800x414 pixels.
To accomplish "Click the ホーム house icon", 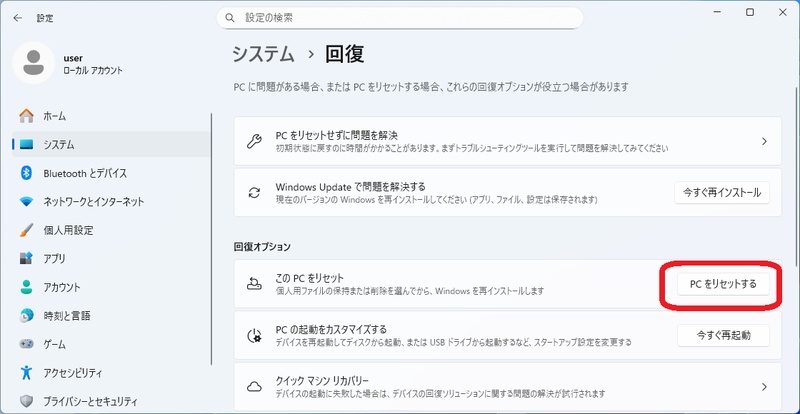I will (27, 116).
